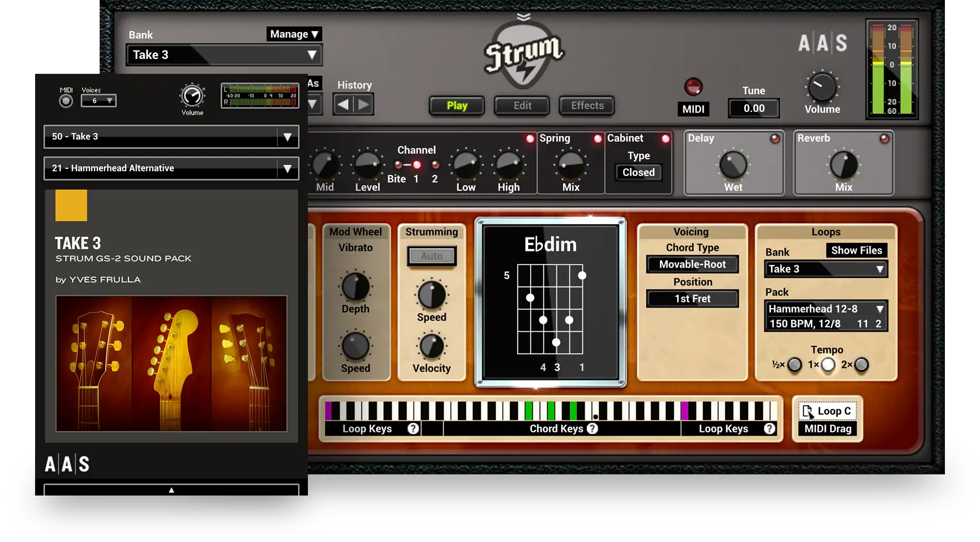Click the history forward arrow
The width and height of the screenshot is (980, 542).
click(x=364, y=105)
